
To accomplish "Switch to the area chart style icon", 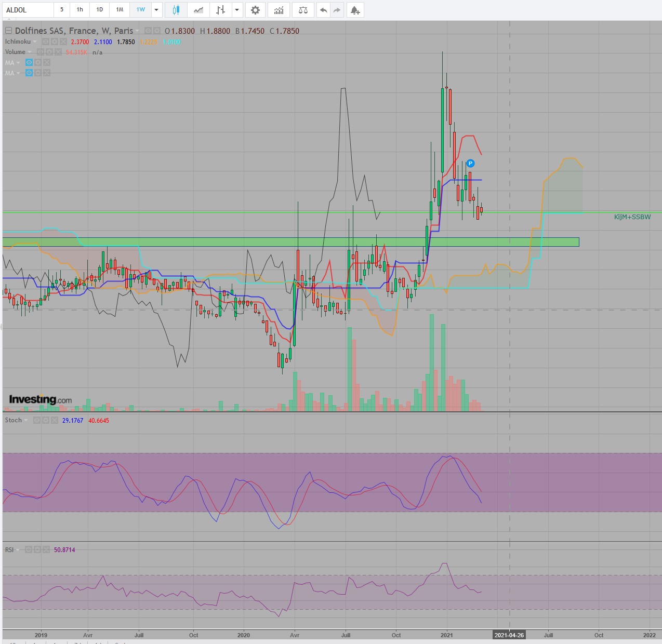I will [x=198, y=10].
